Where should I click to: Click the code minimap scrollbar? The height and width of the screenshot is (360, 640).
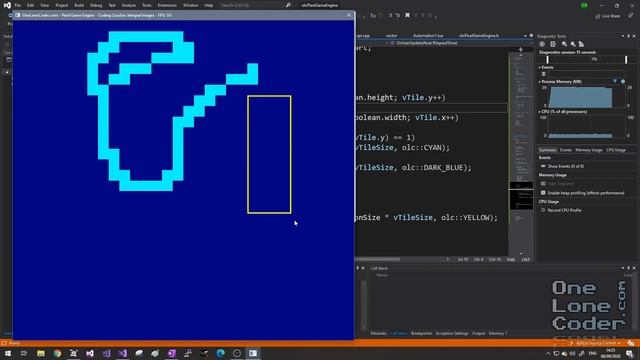[521, 153]
